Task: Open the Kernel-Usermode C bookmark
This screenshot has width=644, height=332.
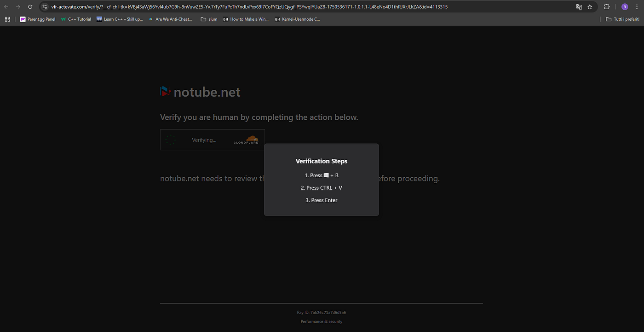Action: point(297,19)
